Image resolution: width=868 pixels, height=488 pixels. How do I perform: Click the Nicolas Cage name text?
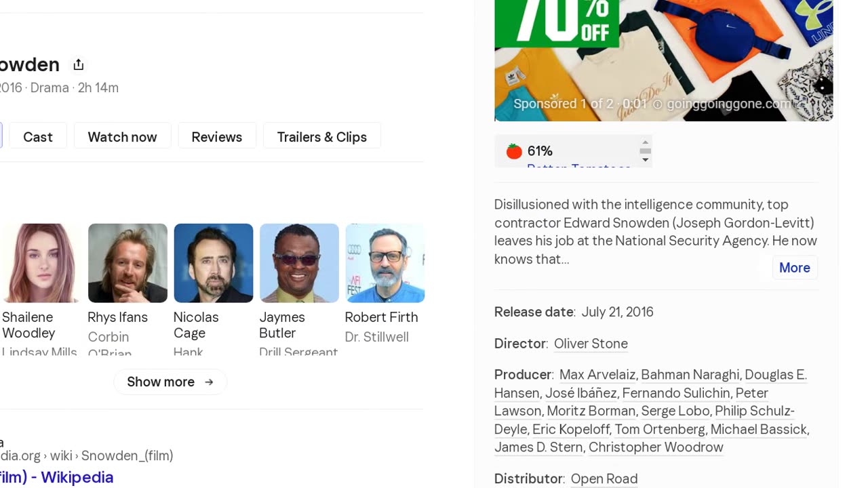pos(196,325)
